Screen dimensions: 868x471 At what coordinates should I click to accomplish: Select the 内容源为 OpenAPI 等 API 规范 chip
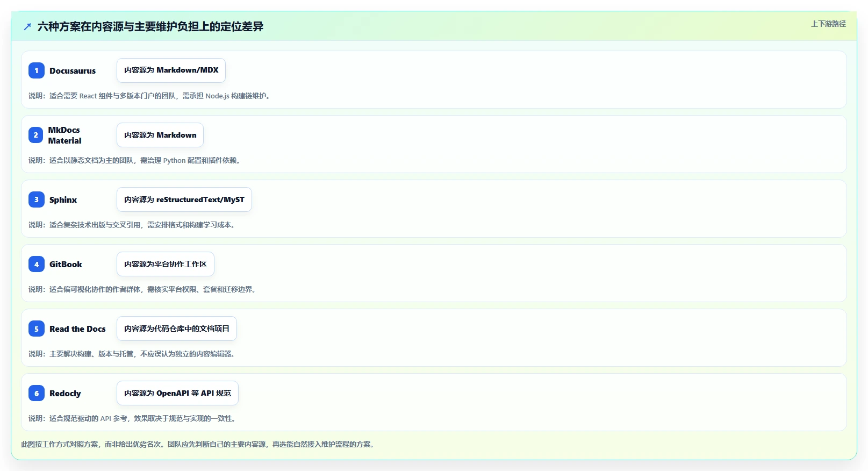[x=177, y=393]
